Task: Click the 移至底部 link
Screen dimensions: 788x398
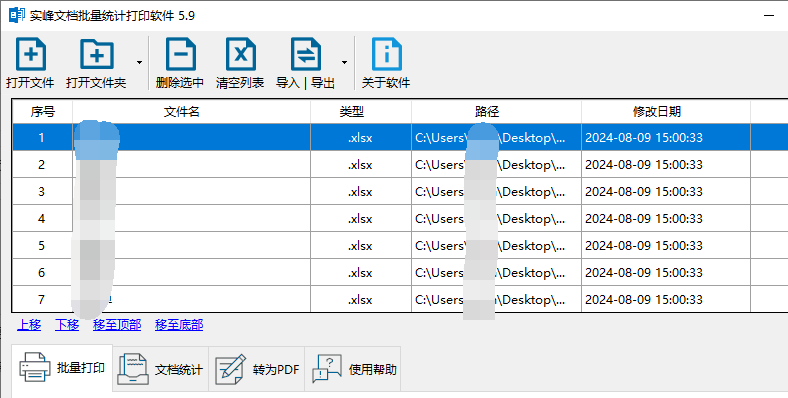Action: 179,325
